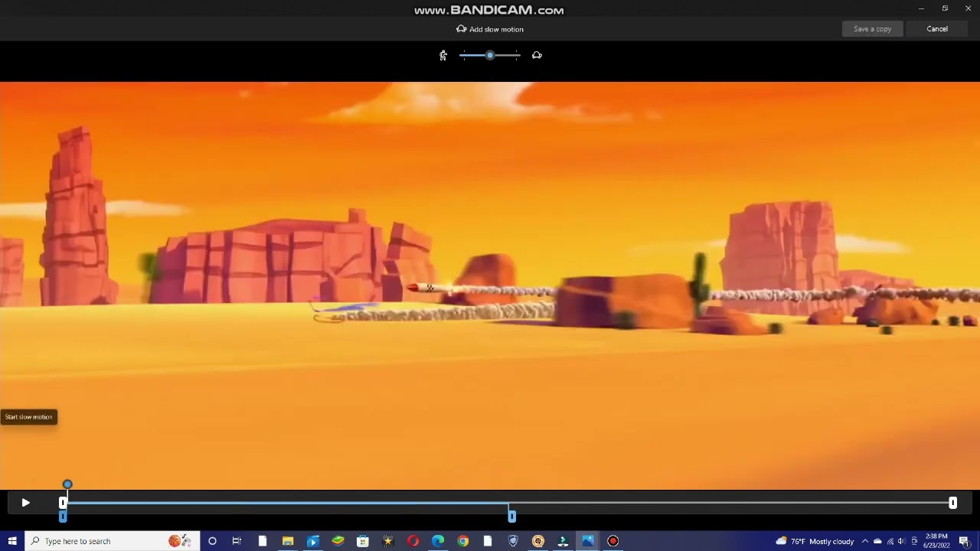The width and height of the screenshot is (980, 551).
Task: Click the slow motion speed slider knob
Action: [x=490, y=55]
